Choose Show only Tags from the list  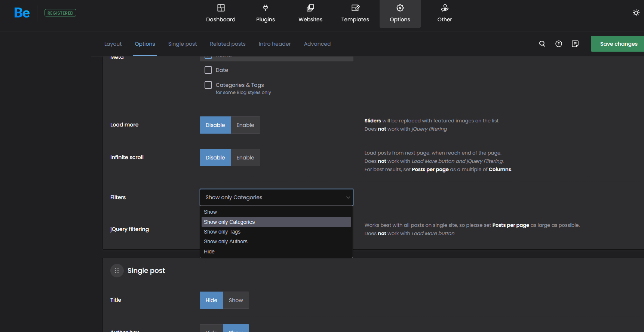[222, 232]
